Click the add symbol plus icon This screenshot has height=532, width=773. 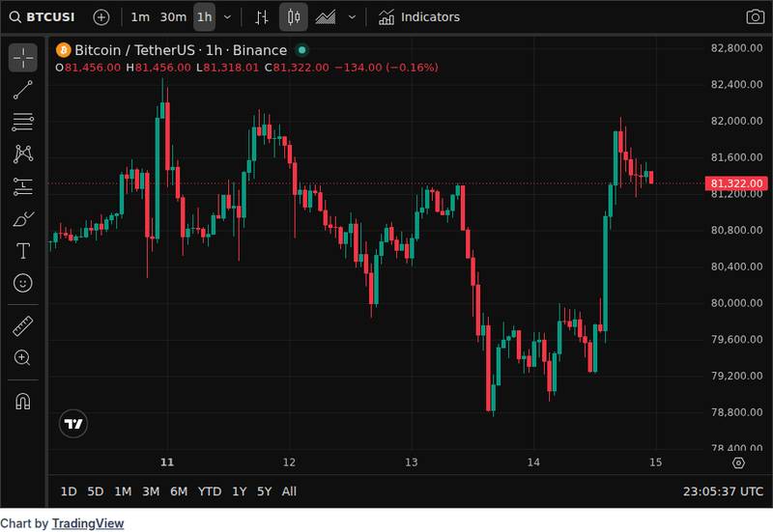pyautogui.click(x=101, y=17)
